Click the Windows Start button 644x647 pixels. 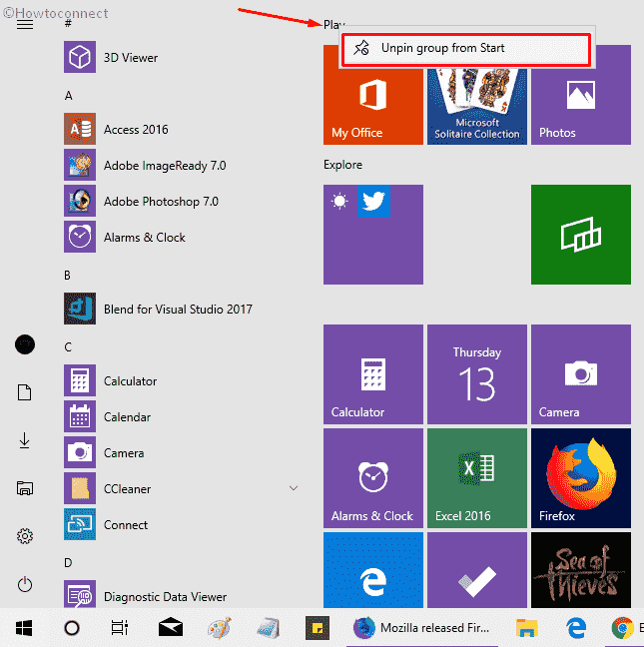click(24, 628)
